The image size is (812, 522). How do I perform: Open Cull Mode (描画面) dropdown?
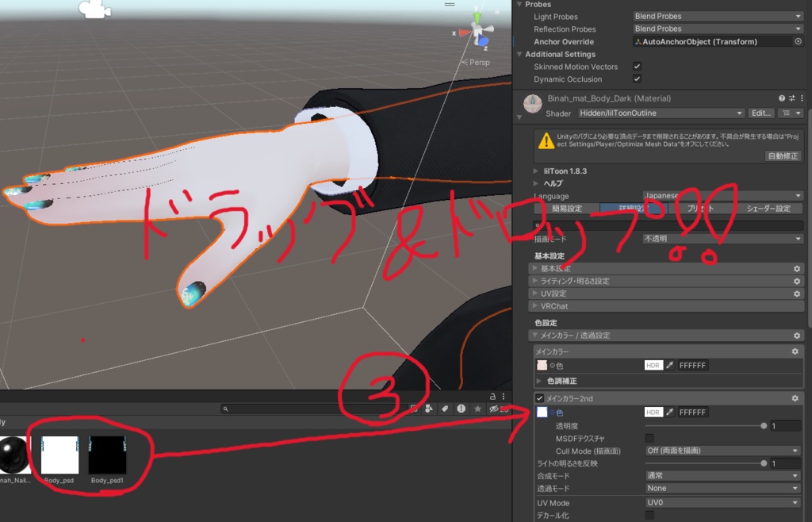723,451
